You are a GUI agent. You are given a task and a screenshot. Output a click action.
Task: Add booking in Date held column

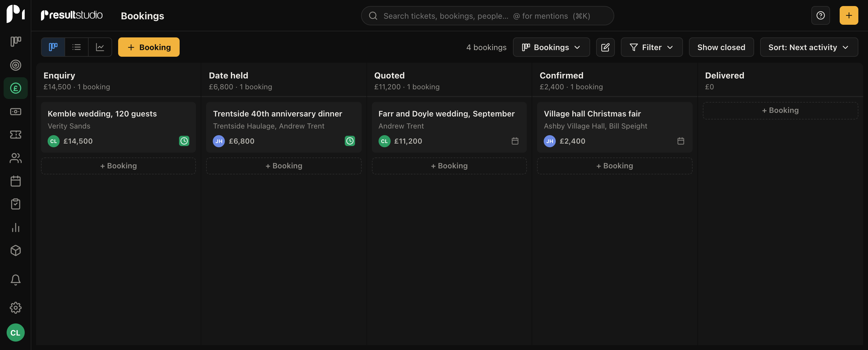[284, 166]
